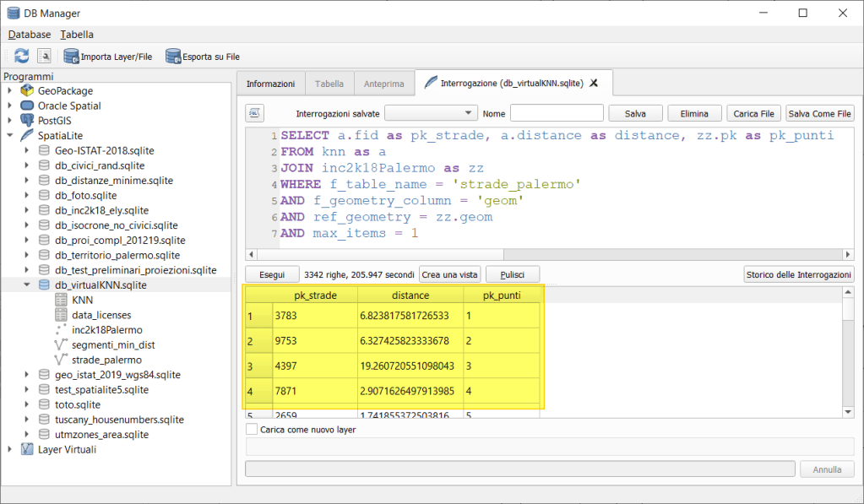Click the Refresh toolbar icon
The width and height of the screenshot is (864, 504).
point(21,56)
